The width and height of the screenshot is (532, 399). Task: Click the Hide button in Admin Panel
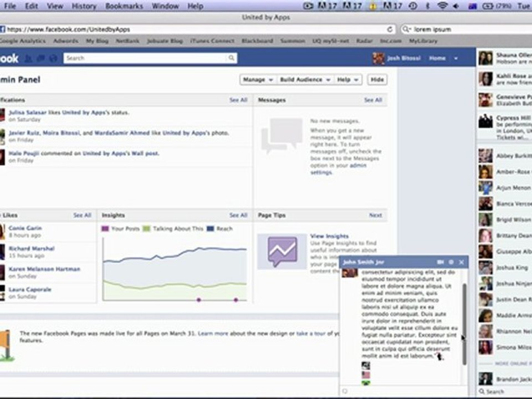pos(377,80)
